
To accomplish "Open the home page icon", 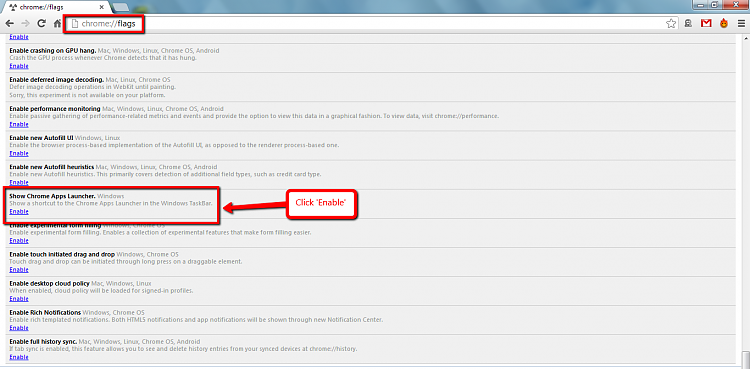I will (x=57, y=23).
